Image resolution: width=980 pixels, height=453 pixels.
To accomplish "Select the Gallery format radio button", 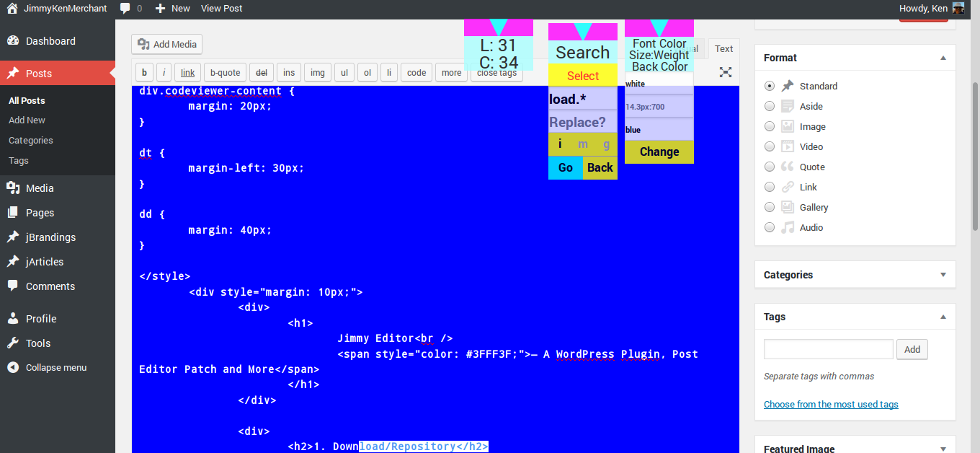I will point(770,207).
